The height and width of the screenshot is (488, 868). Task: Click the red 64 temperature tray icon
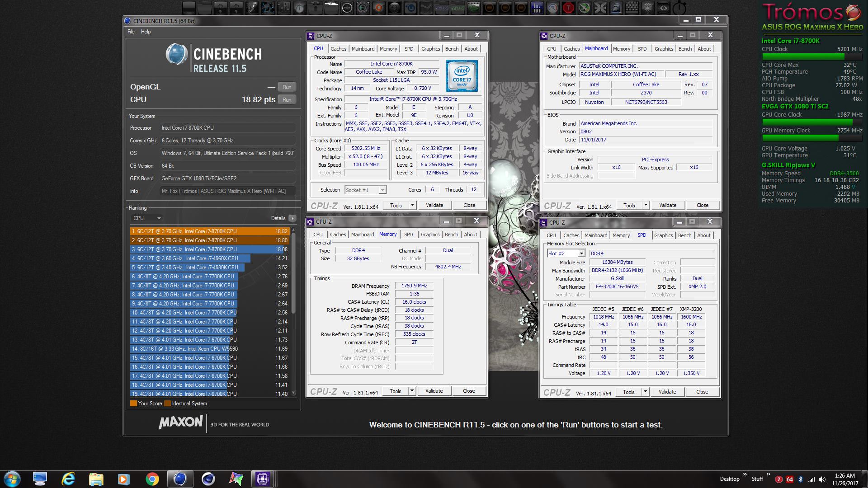point(789,479)
